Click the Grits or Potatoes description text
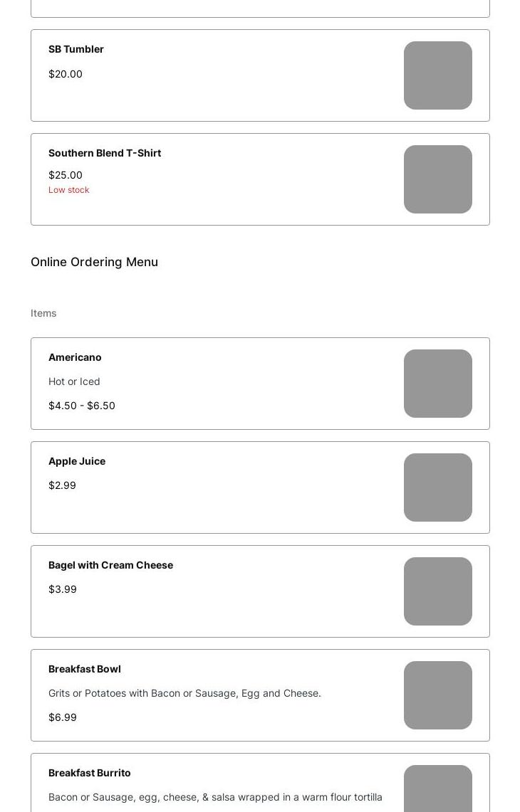The height and width of the screenshot is (812, 520). pyautogui.click(x=184, y=693)
